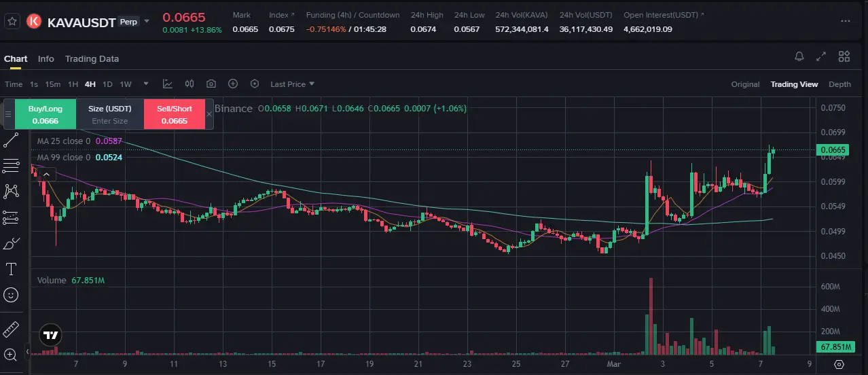Switch to Trading View chart

coord(794,84)
